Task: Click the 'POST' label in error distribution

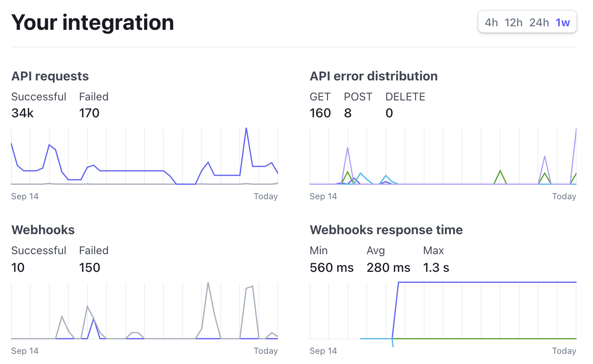Action: pos(358,97)
